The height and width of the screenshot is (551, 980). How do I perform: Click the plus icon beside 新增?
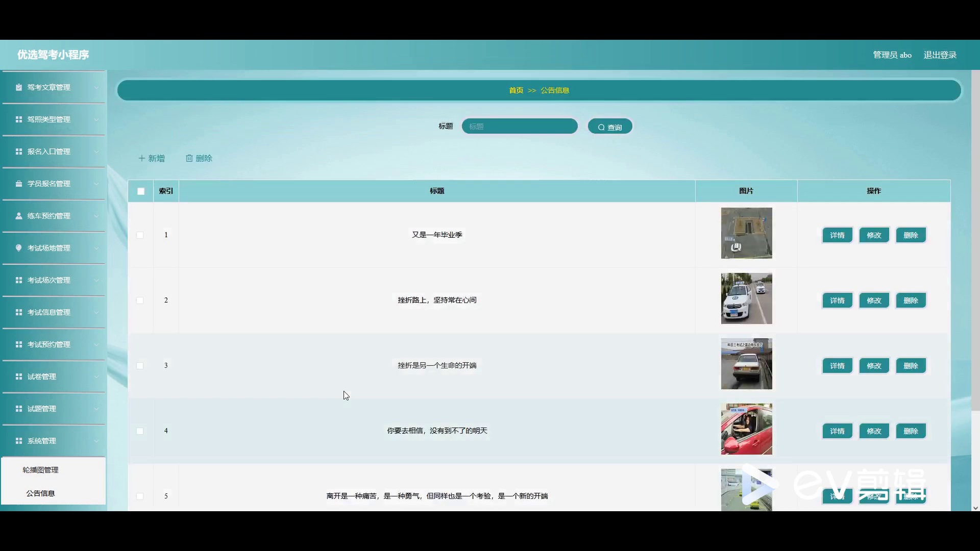(x=142, y=158)
